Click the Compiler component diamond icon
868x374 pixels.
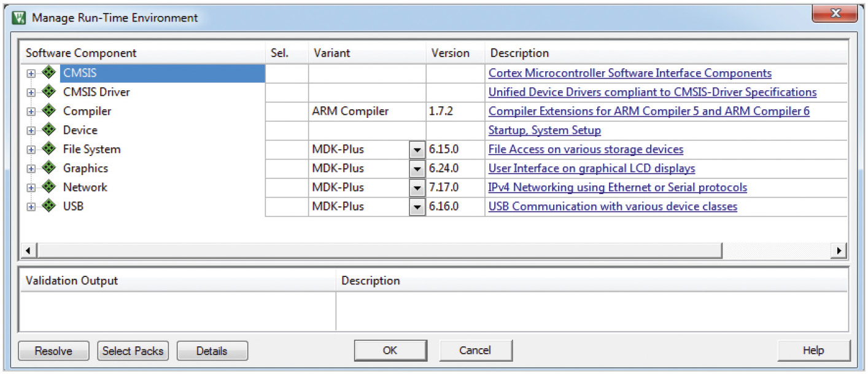click(x=49, y=111)
